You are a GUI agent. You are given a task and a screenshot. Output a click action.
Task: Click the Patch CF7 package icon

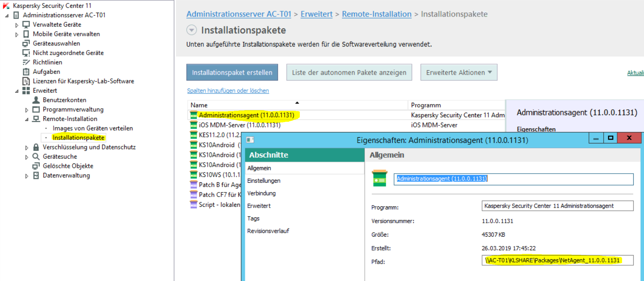[193, 195]
